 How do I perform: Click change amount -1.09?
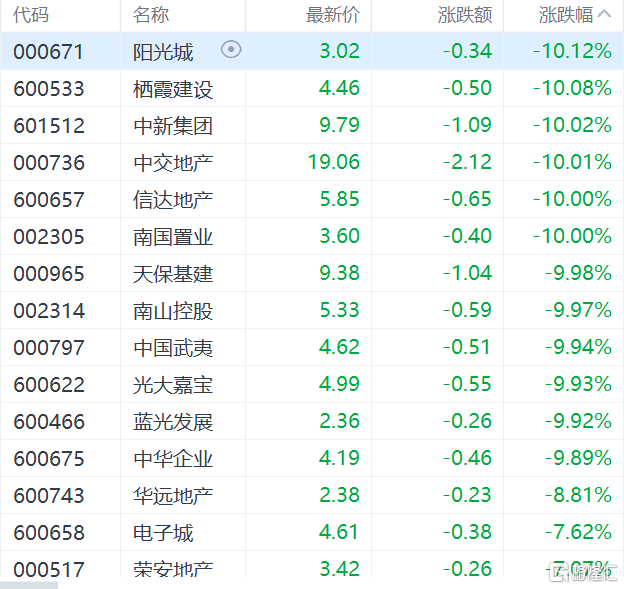[468, 125]
